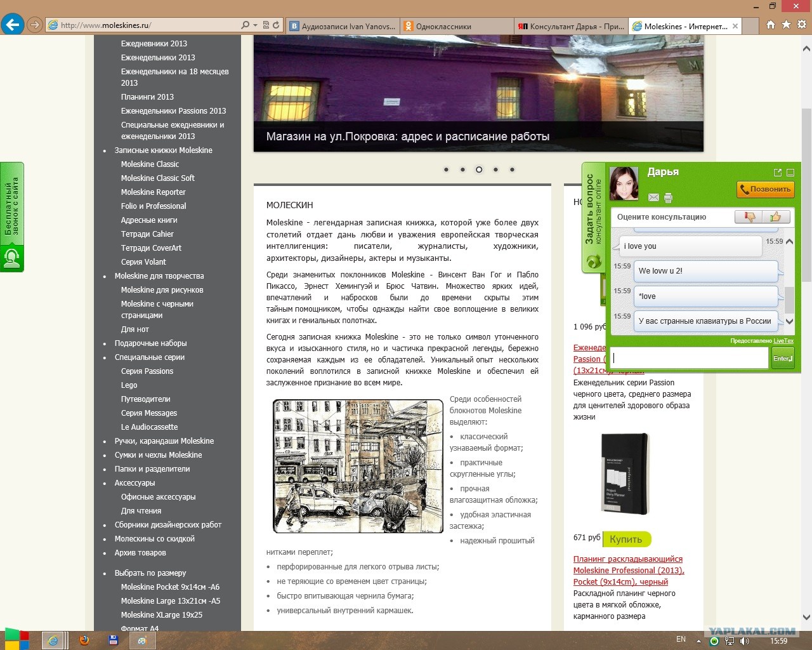Select the first slider pagination dot

tap(446, 169)
